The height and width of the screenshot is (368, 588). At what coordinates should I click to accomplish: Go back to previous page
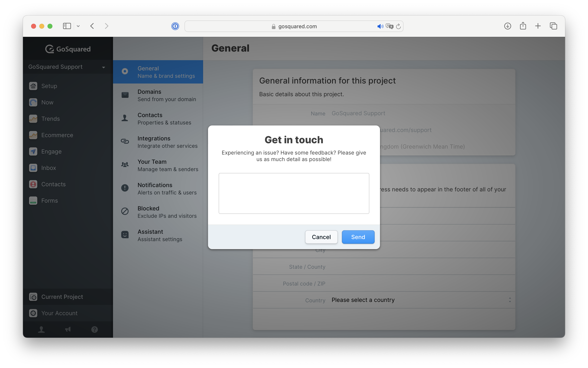pyautogui.click(x=92, y=26)
